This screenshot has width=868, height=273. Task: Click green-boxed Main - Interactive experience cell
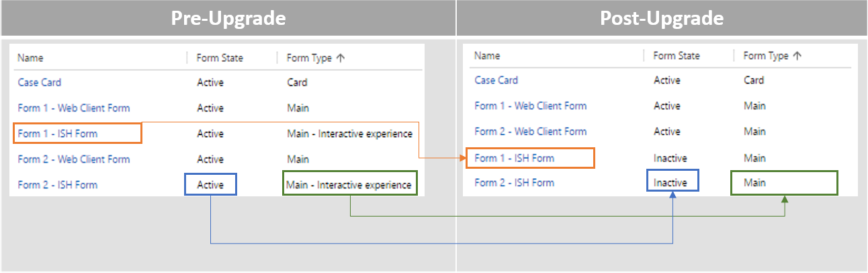349,185
